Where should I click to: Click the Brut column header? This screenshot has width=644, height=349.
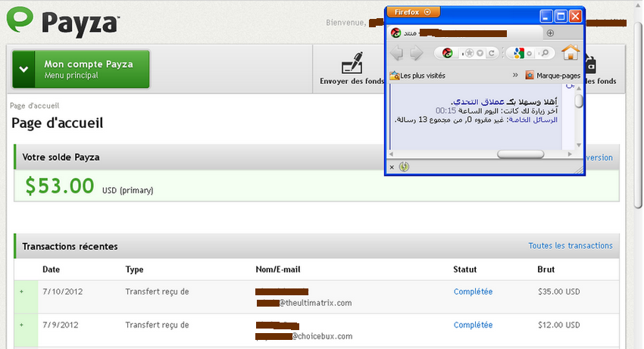click(x=546, y=270)
